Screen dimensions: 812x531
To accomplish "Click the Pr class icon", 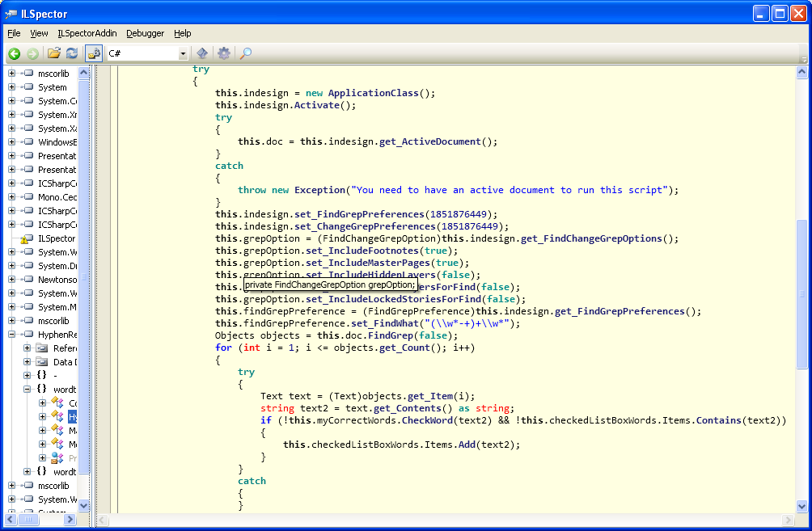I will point(57,457).
